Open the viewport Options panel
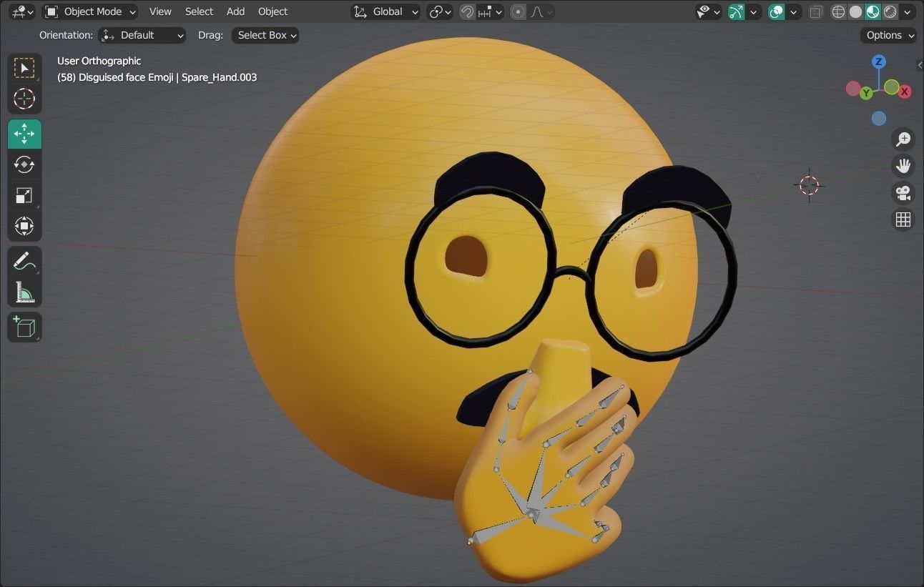Screen dimensions: 924x587 888,35
